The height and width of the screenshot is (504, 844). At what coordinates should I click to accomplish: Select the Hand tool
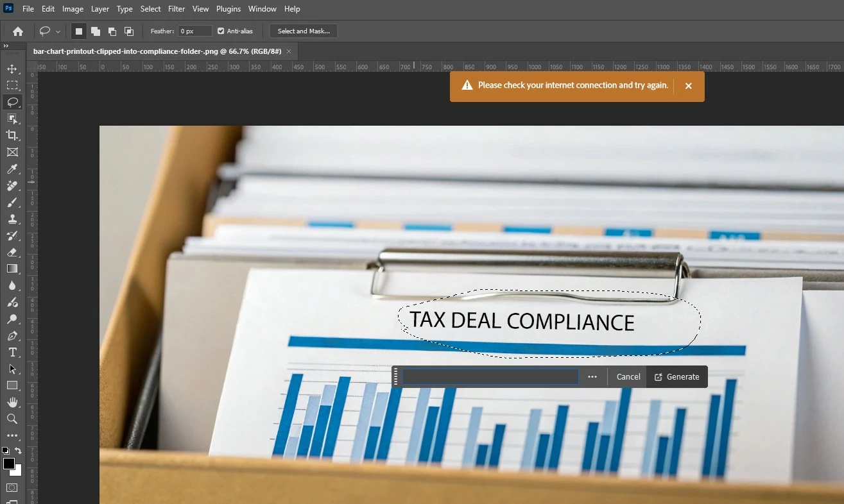tap(12, 402)
